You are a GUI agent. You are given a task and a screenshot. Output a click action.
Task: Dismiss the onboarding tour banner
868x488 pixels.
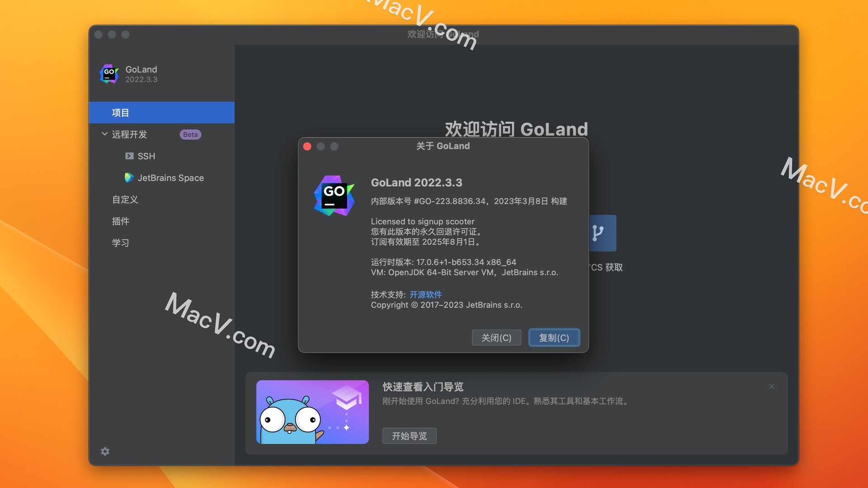point(772,386)
